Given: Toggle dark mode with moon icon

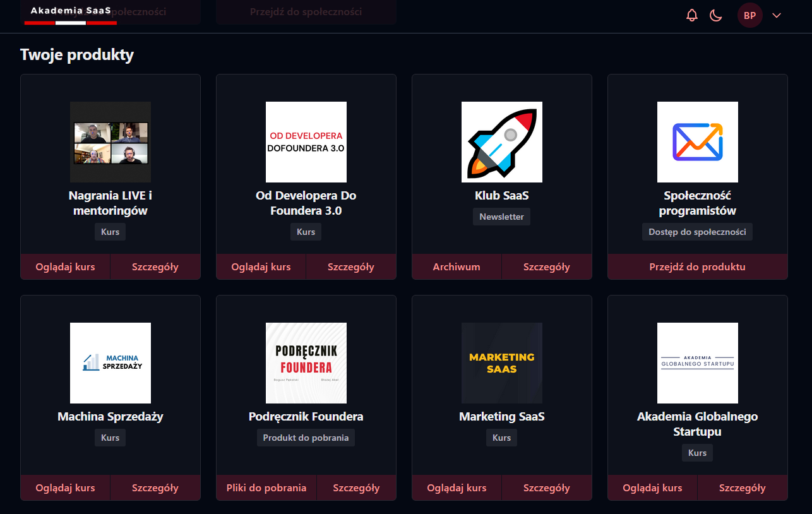Looking at the screenshot, I should [x=715, y=15].
